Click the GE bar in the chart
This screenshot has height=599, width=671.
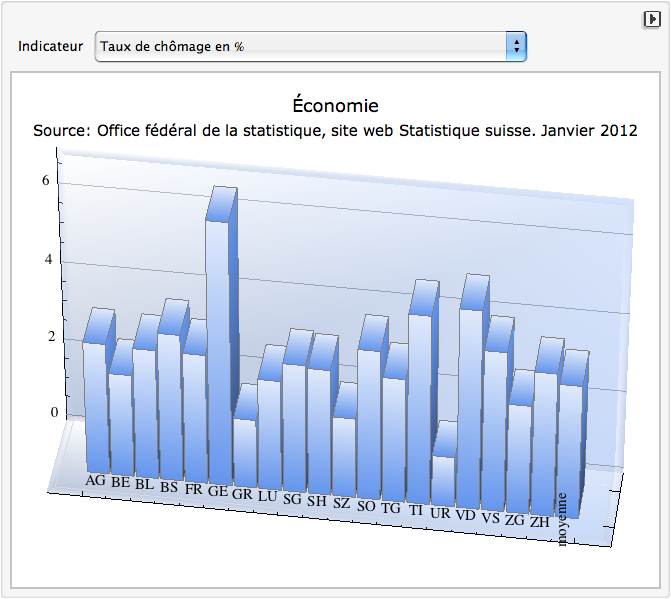pyautogui.click(x=221, y=336)
